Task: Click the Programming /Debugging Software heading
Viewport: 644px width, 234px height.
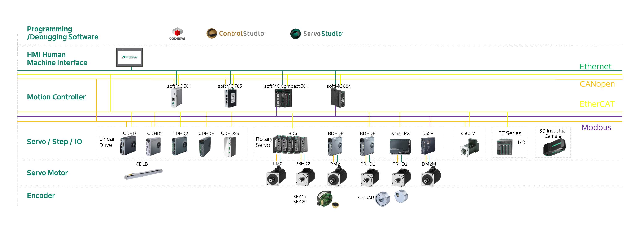Action: click(62, 33)
